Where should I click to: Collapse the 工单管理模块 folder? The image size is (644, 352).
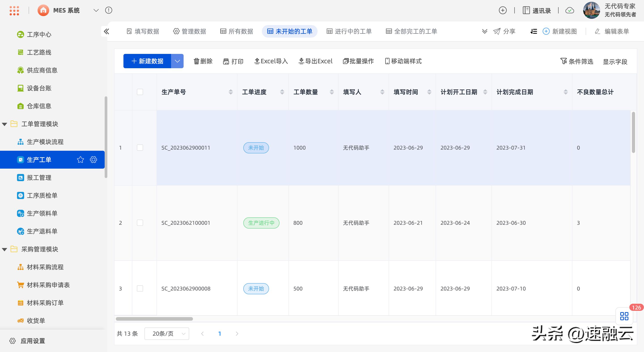[4, 124]
